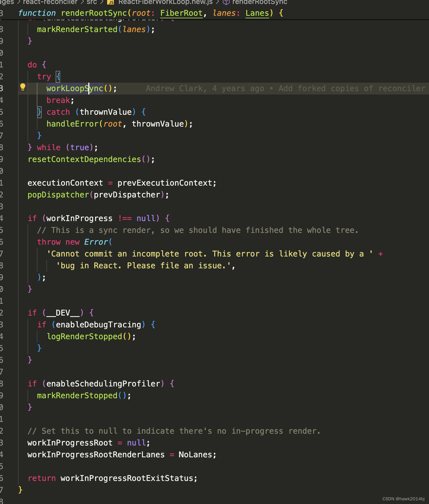Click 'Cannot commit an incomplete root' string

pos(211,254)
